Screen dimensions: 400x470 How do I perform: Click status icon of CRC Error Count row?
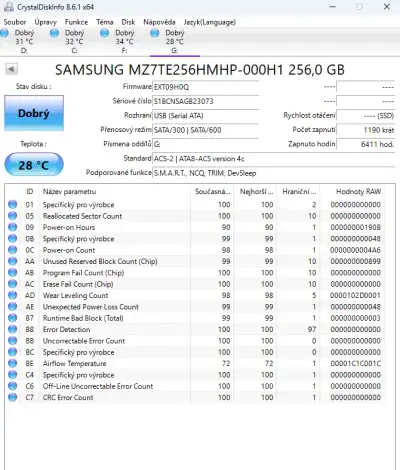click(x=13, y=397)
